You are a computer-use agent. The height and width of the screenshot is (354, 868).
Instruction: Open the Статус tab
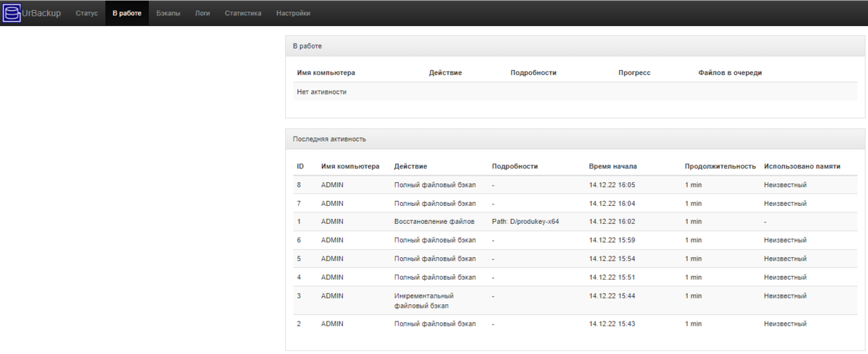(x=87, y=13)
